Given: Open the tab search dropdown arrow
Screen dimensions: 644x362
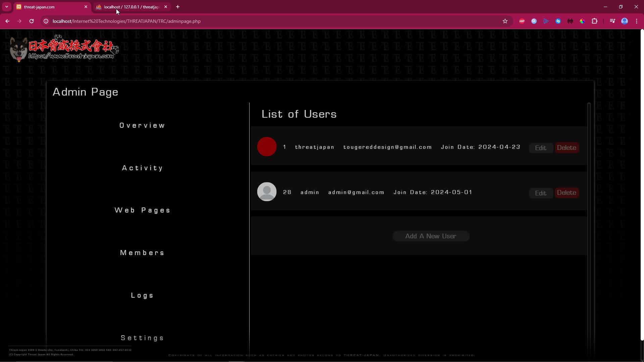Looking at the screenshot, I should [x=6, y=7].
